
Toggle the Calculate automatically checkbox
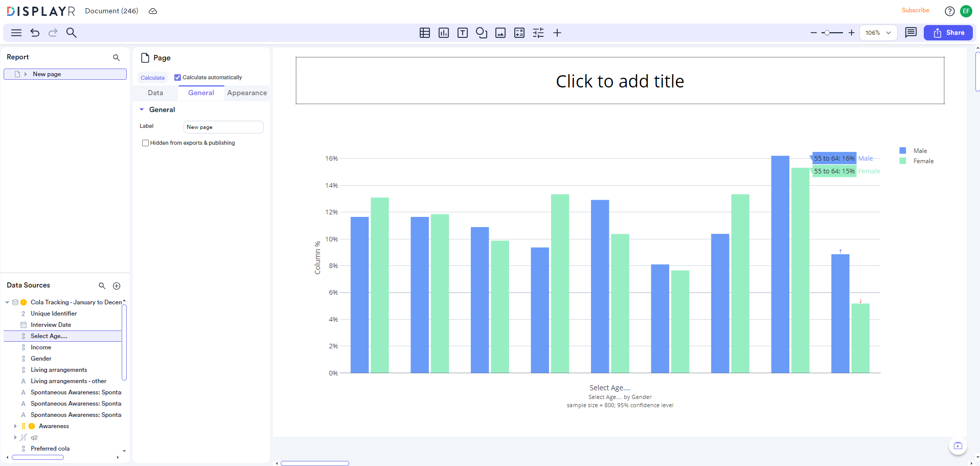point(177,78)
